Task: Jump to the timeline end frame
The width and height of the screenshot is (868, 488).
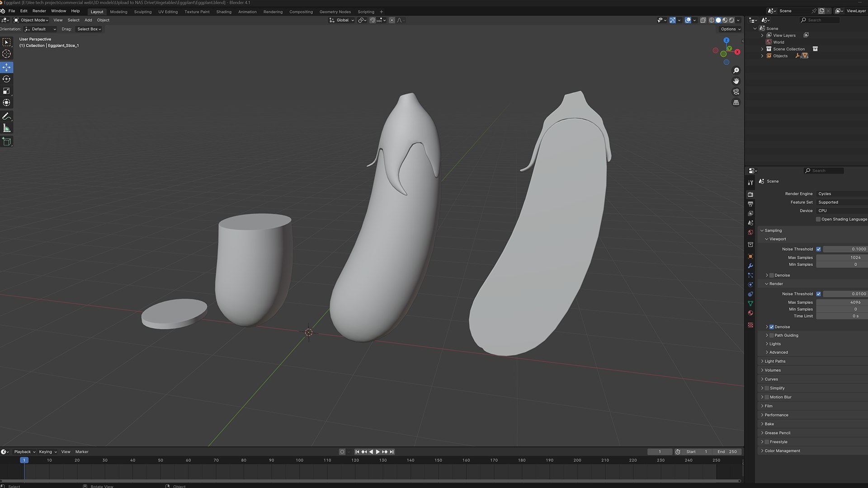Action: (392, 452)
